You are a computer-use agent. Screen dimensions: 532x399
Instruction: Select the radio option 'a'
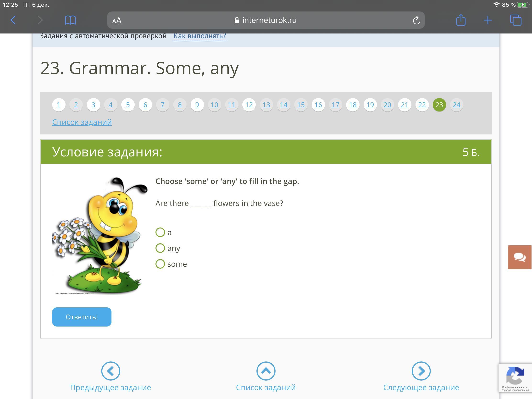point(160,232)
